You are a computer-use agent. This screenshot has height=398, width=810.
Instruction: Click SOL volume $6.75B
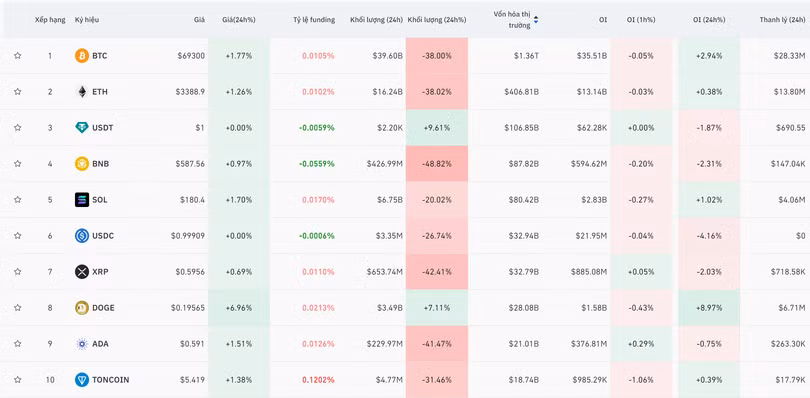coord(389,200)
